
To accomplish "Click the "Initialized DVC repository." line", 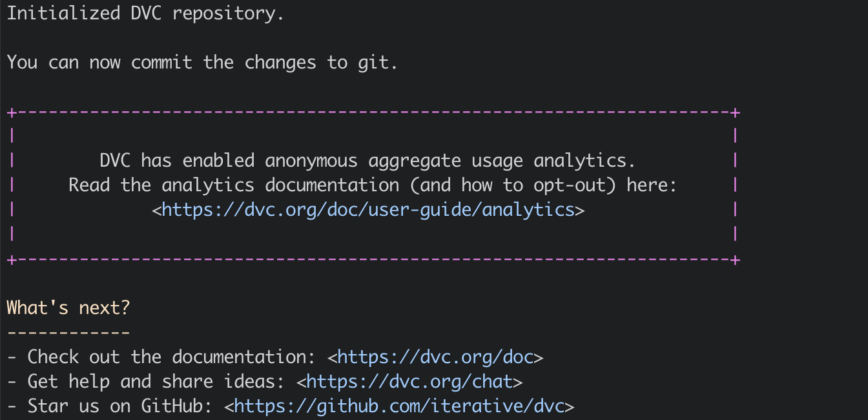I will pos(145,14).
